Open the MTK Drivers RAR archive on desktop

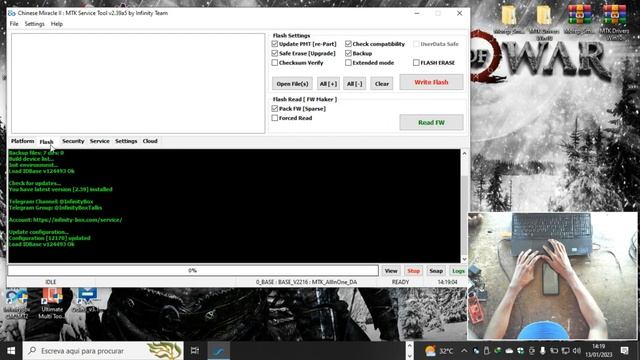614,22
